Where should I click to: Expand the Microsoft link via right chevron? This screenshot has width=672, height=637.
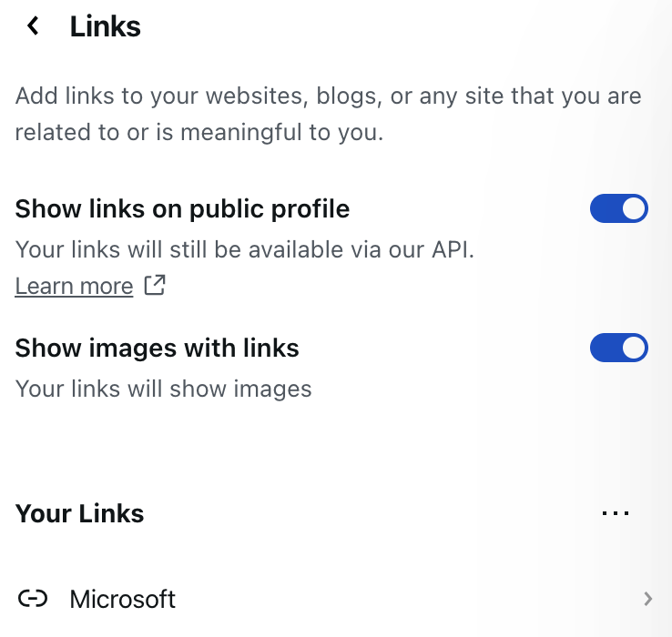pos(648,599)
